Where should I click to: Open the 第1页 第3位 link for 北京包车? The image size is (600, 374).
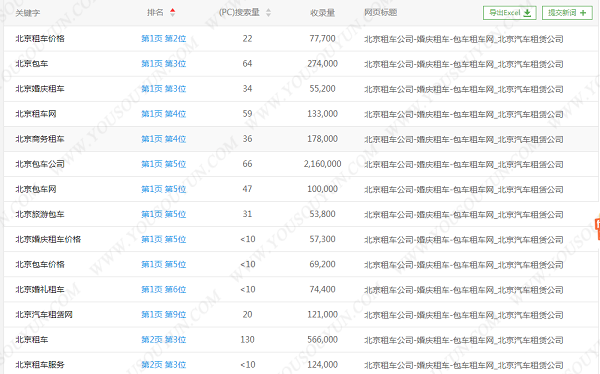click(x=163, y=64)
